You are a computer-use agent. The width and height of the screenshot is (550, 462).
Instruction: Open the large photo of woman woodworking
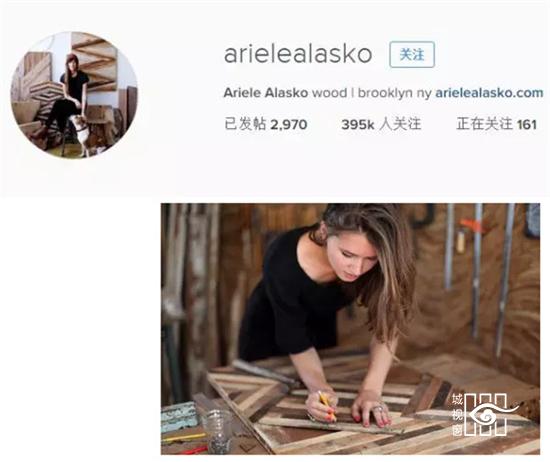(350, 329)
